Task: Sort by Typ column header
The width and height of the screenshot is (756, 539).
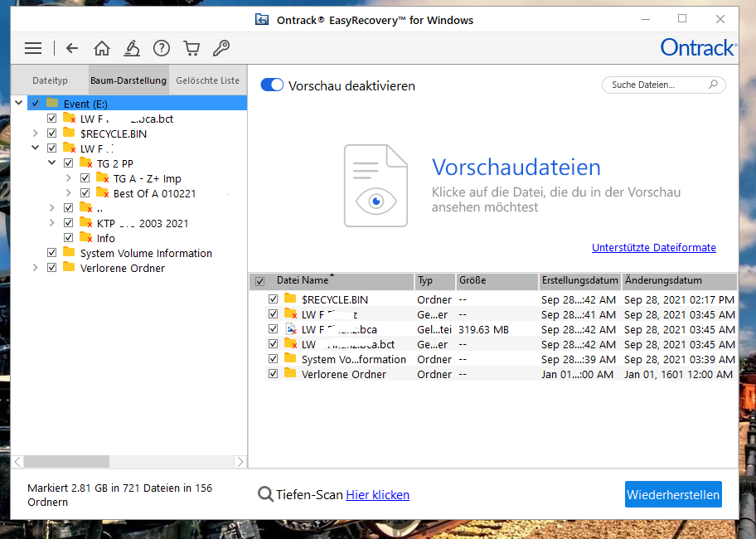Action: point(435,280)
